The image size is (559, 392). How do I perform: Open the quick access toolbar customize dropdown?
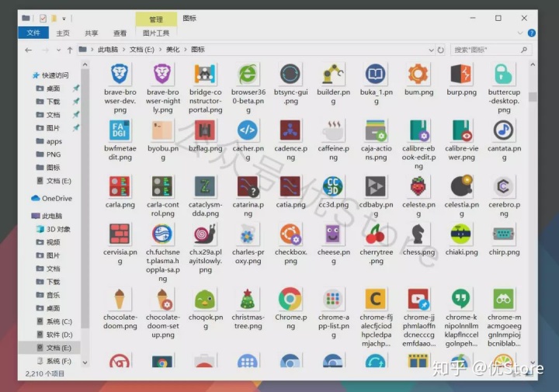tap(64, 19)
